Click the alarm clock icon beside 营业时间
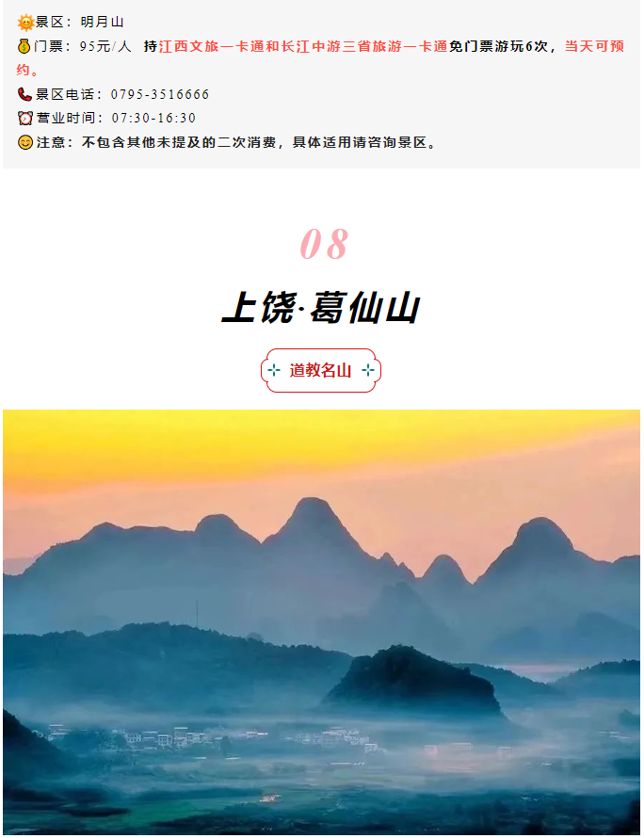Image resolution: width=644 pixels, height=838 pixels. pos(25,118)
